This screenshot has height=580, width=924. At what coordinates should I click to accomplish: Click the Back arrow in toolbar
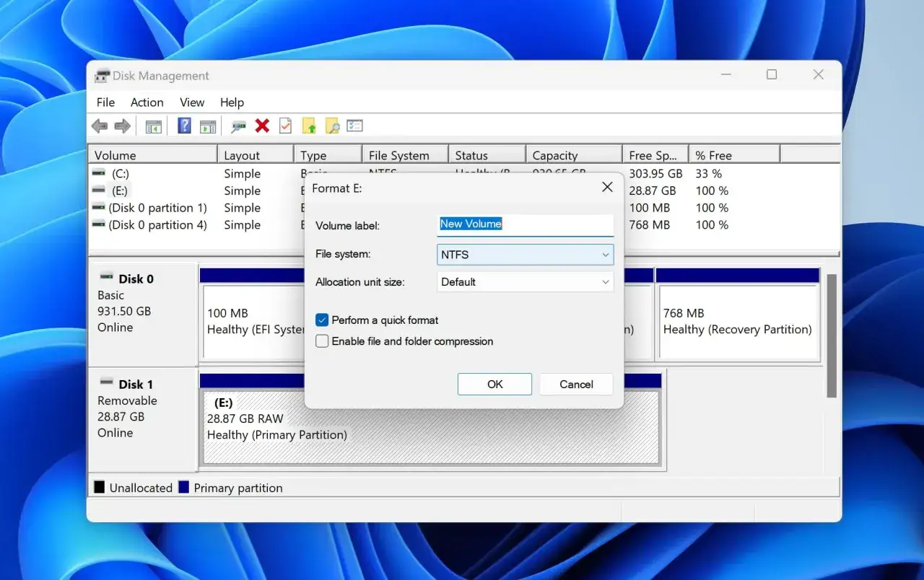100,126
